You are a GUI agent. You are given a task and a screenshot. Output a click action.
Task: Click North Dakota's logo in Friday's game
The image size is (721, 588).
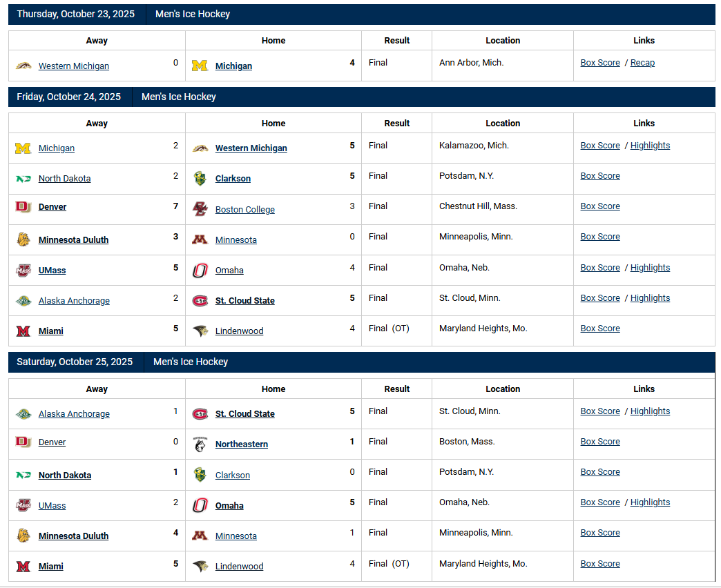click(x=23, y=178)
